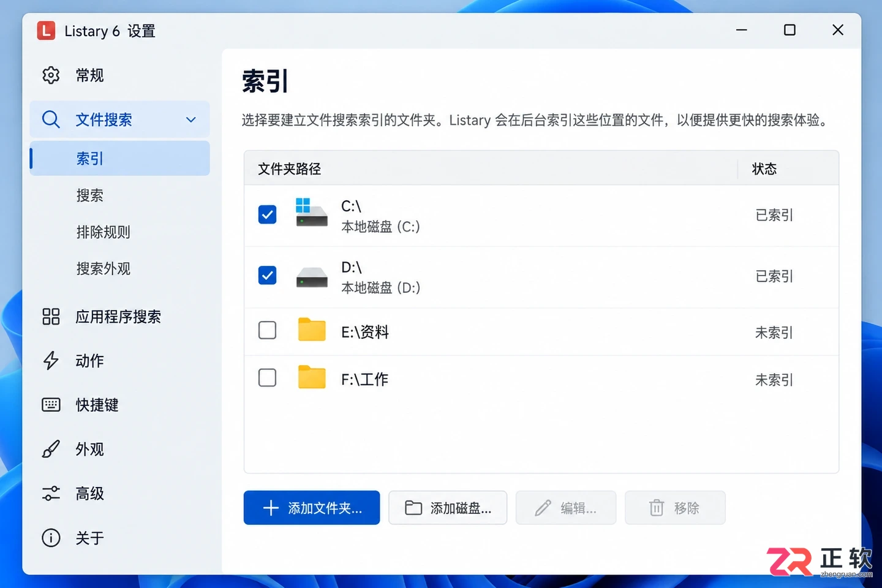Click the D: drive disk icon

pos(312,277)
